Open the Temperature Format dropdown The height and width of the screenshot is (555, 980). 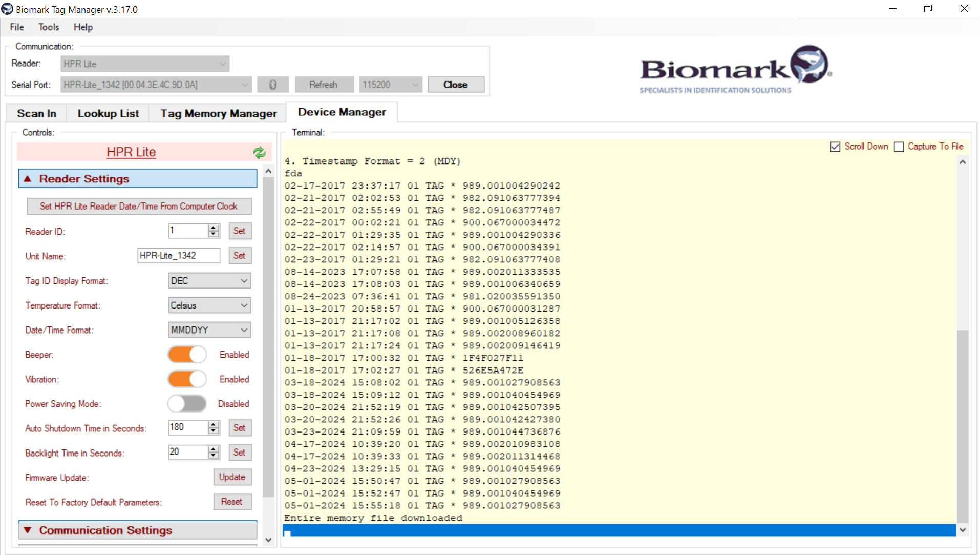point(209,305)
